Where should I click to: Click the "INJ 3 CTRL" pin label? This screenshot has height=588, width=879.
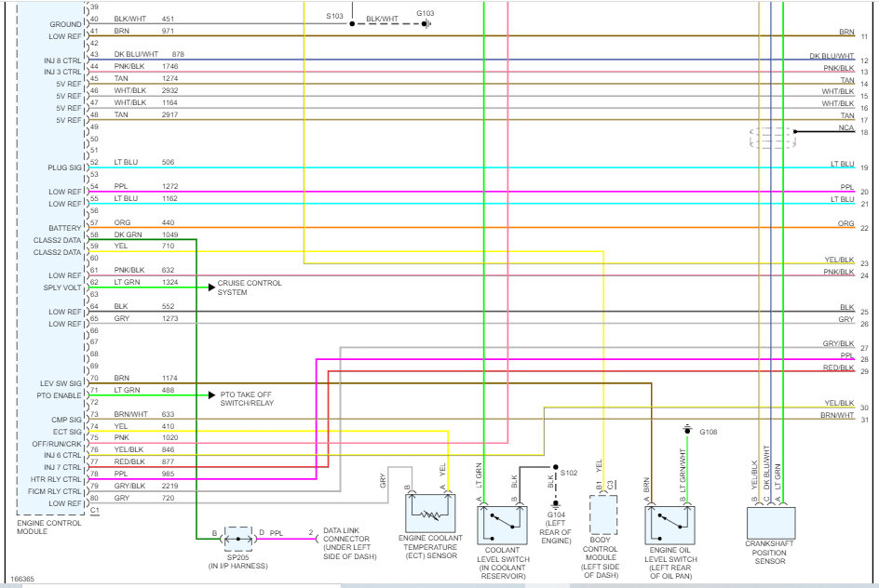62,73
